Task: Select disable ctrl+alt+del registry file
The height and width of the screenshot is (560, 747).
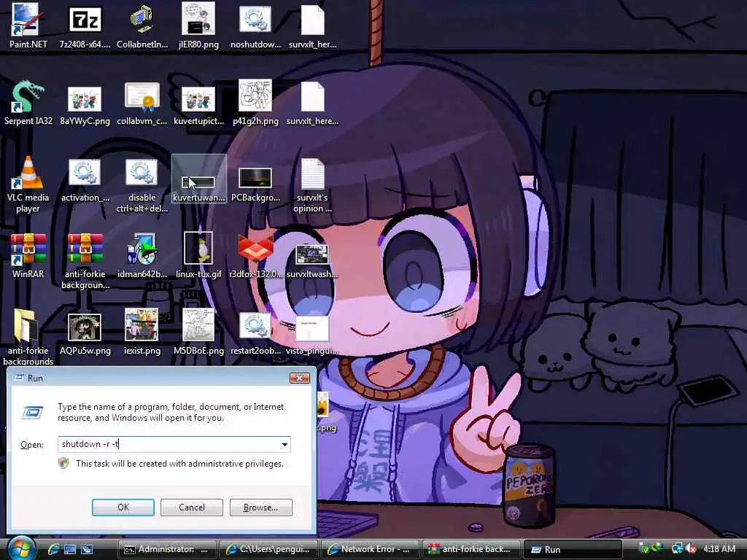Action: 142,186
